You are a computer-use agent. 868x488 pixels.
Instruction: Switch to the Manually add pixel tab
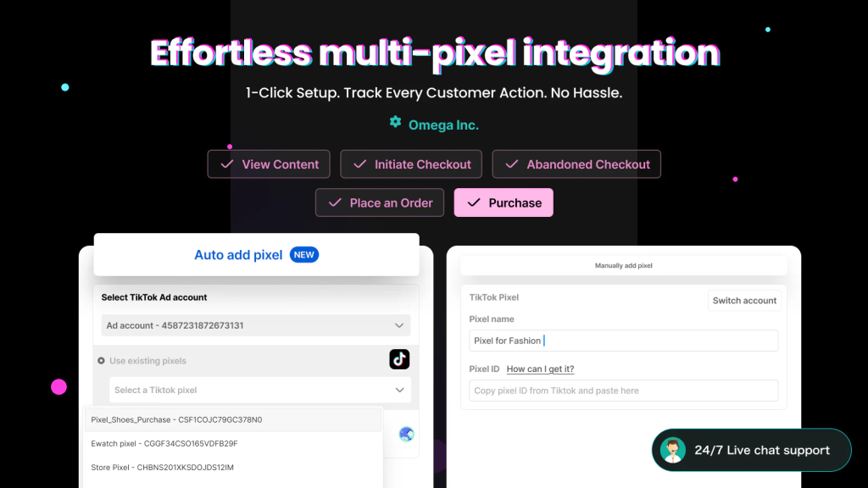(623, 265)
